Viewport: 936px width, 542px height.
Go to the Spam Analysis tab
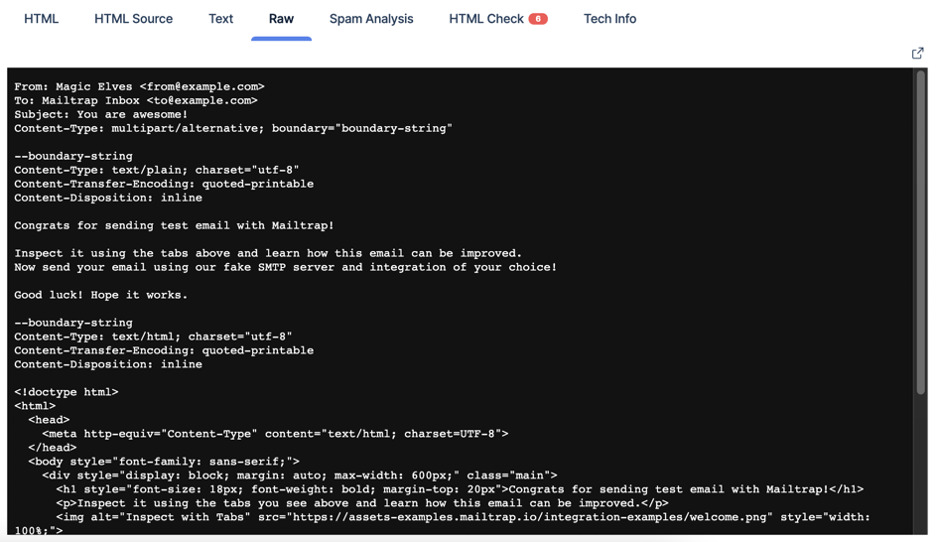(x=371, y=19)
